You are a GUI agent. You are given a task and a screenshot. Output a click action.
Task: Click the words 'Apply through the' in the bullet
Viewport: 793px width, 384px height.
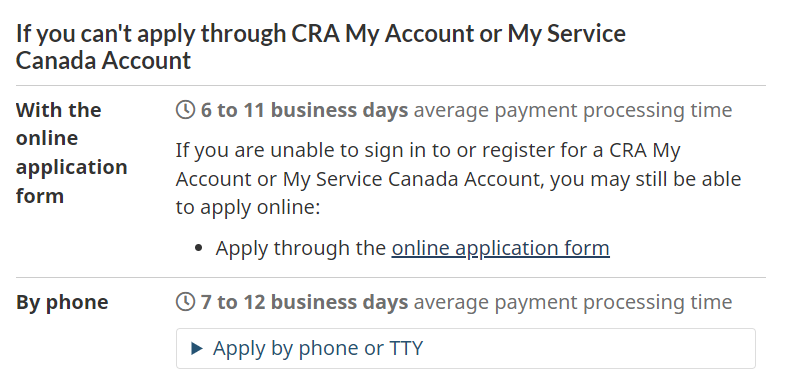(x=301, y=248)
